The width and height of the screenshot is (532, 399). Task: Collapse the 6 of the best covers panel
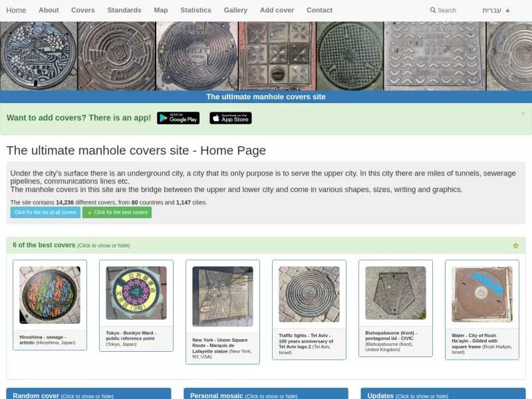pos(71,245)
